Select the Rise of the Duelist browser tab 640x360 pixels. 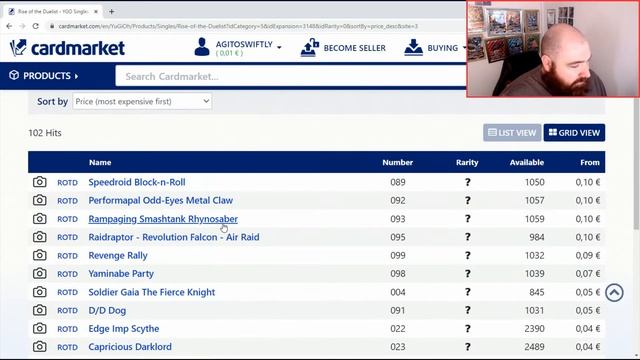pyautogui.click(x=52, y=11)
